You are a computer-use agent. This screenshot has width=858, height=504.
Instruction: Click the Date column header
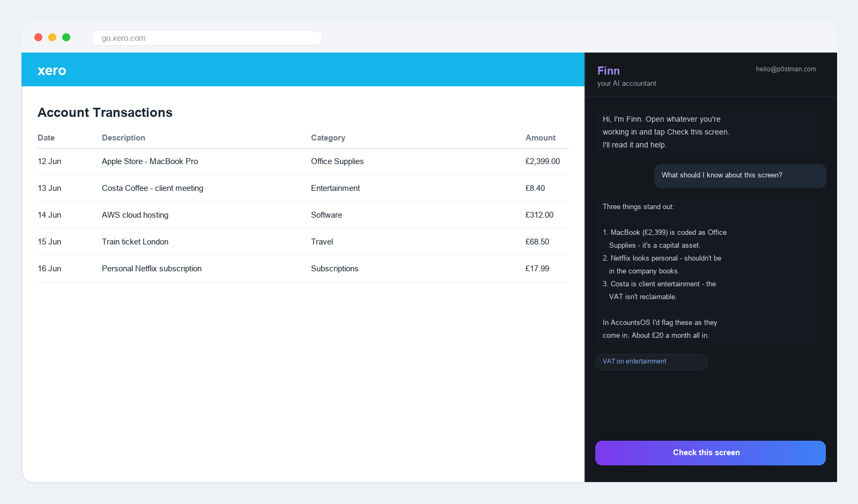click(x=46, y=138)
